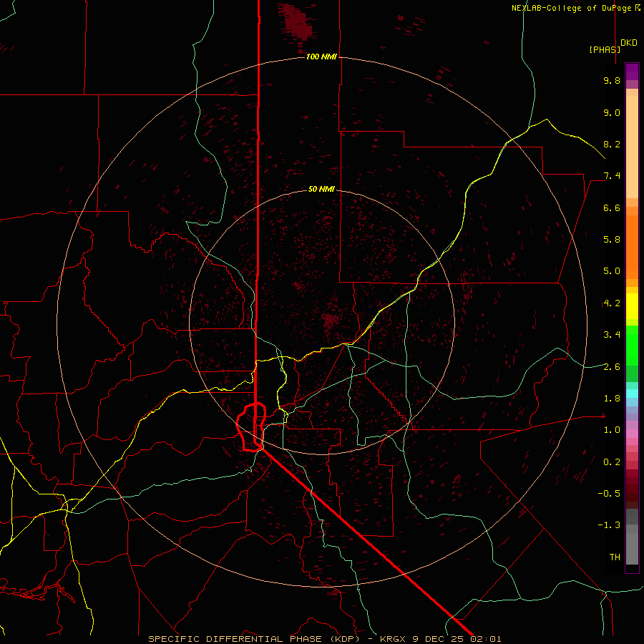Click the TH label on the color scale

[615, 557]
